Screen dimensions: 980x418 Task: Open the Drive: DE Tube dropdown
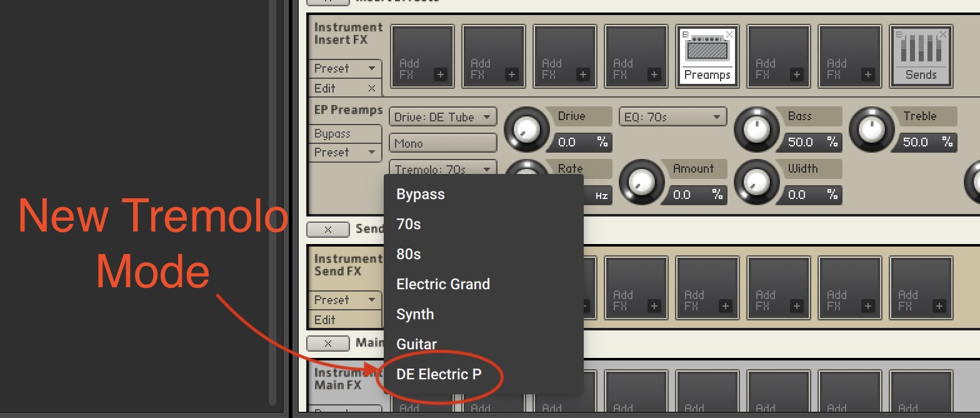coord(442,117)
